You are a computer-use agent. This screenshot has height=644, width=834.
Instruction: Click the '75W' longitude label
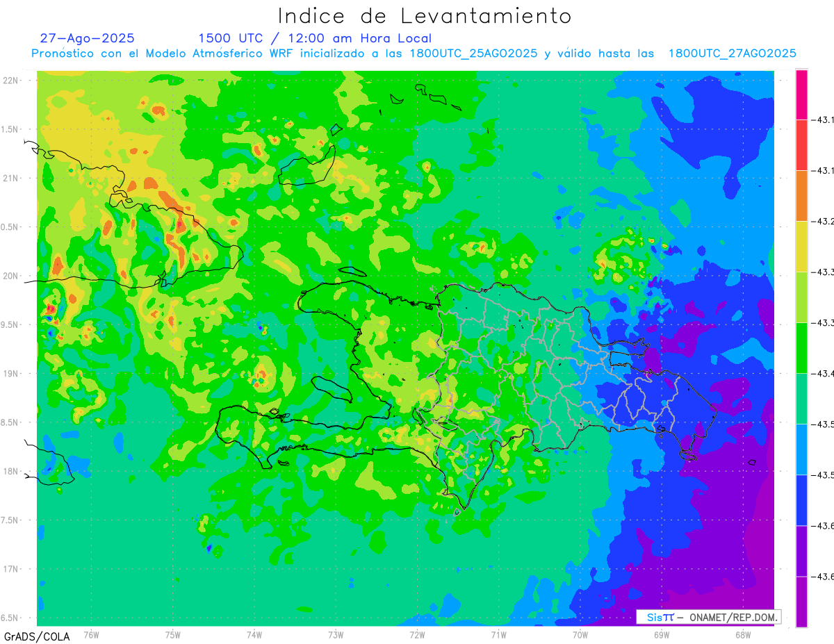[x=173, y=634]
